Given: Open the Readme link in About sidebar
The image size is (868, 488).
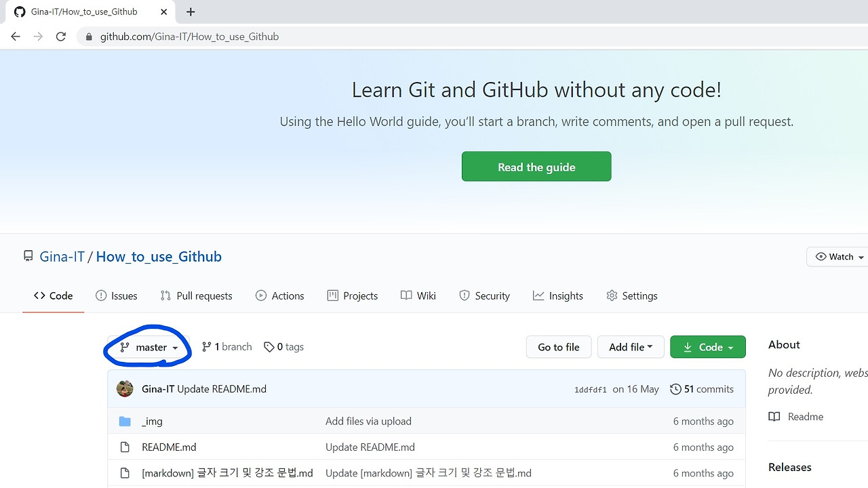Looking at the screenshot, I should pyautogui.click(x=806, y=417).
